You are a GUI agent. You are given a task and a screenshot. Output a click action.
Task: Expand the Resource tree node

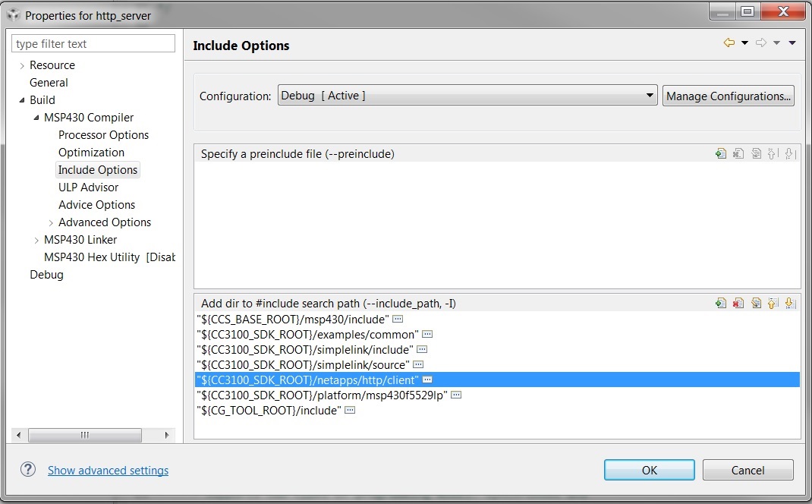[x=22, y=66]
